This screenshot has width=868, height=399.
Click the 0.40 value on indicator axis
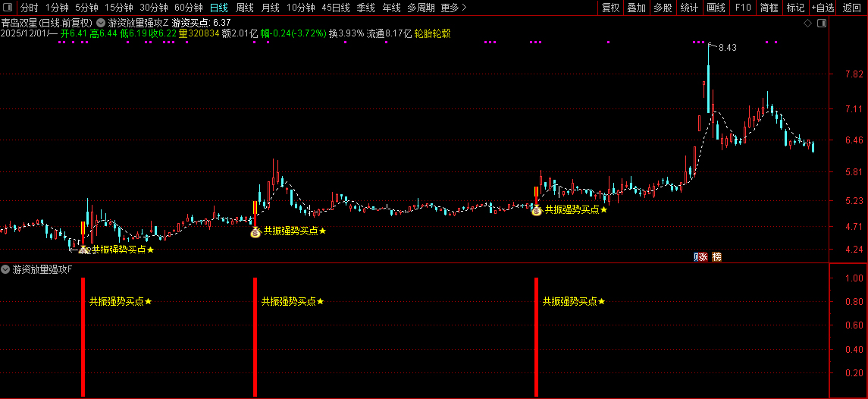tap(854, 350)
